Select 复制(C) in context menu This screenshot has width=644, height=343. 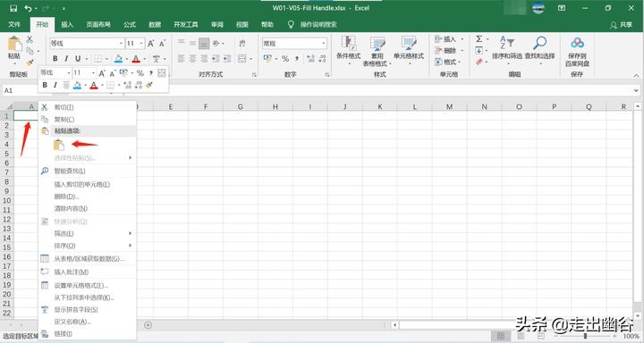[88, 120]
